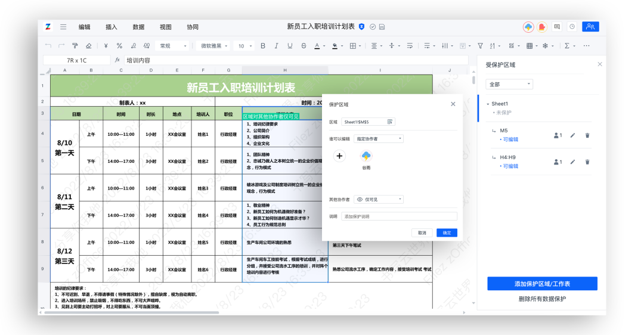Click 删除所有数据保护 link
644x335 pixels.
pos(542,299)
